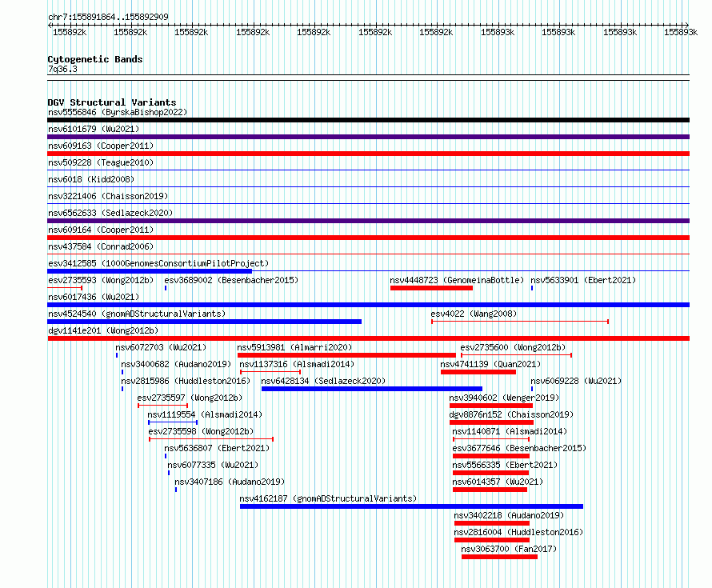The image size is (712, 588).
Task: Open nsv4162187 (gnomADStructuralVariants) label
Action: coord(328,498)
